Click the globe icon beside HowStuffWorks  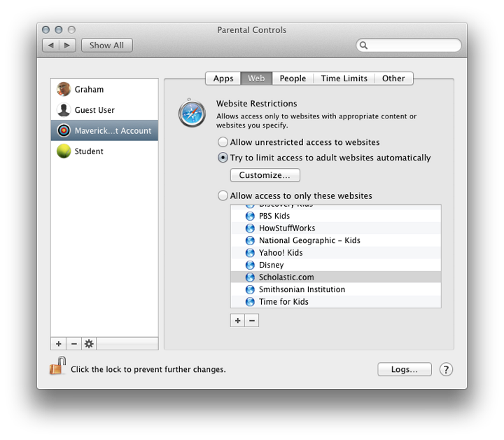coord(250,228)
